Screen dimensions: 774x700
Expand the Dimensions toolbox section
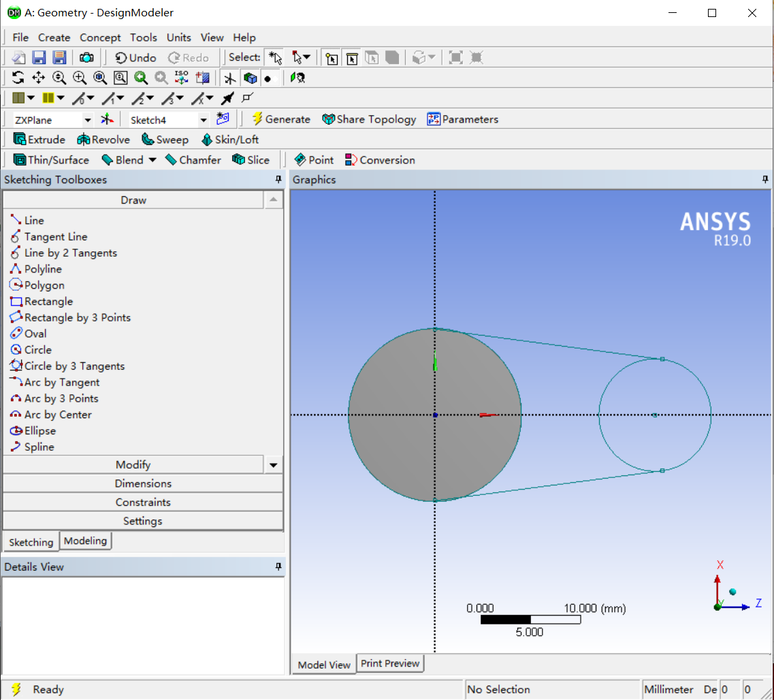tap(143, 483)
